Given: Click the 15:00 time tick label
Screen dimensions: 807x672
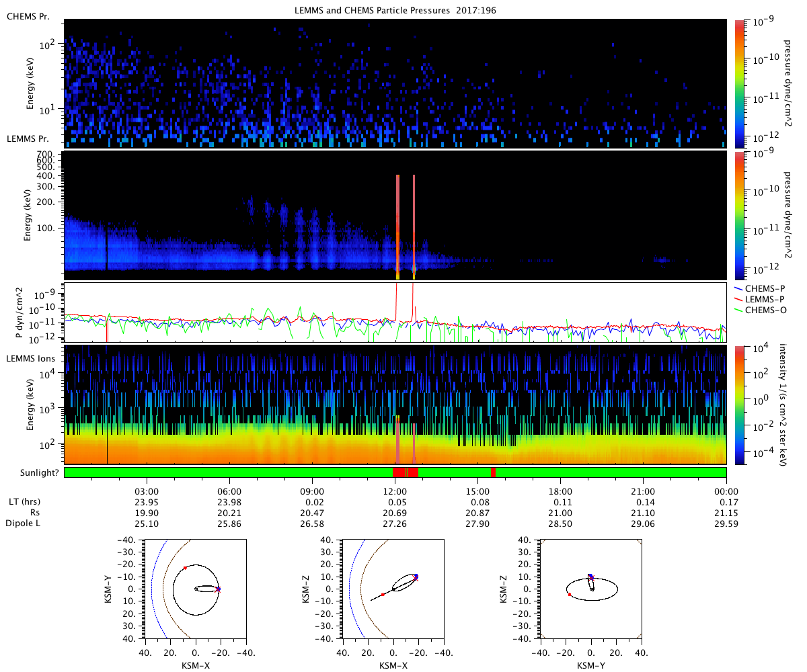Looking at the screenshot, I should pos(478,491).
